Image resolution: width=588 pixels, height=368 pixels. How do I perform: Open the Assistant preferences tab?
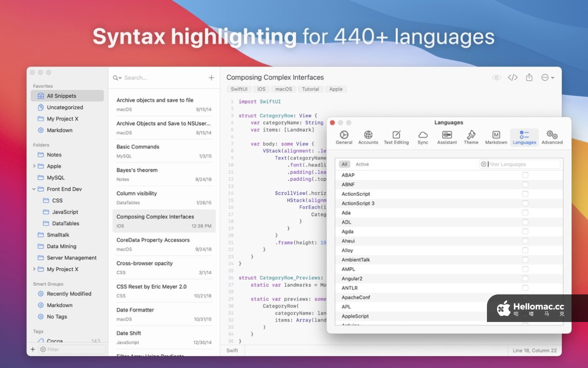447,138
